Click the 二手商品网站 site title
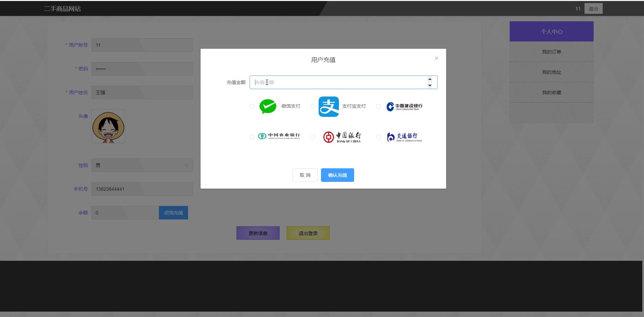The width and height of the screenshot is (644, 317). click(63, 9)
